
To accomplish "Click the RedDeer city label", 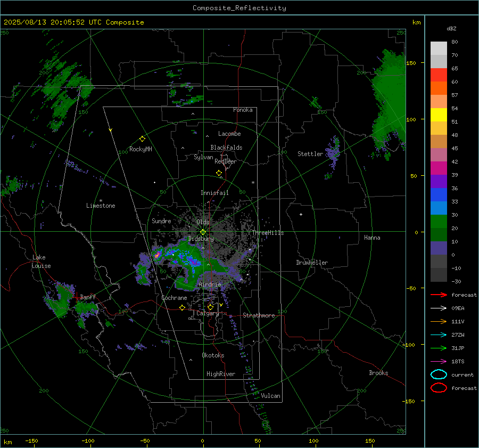I will pyautogui.click(x=226, y=161).
